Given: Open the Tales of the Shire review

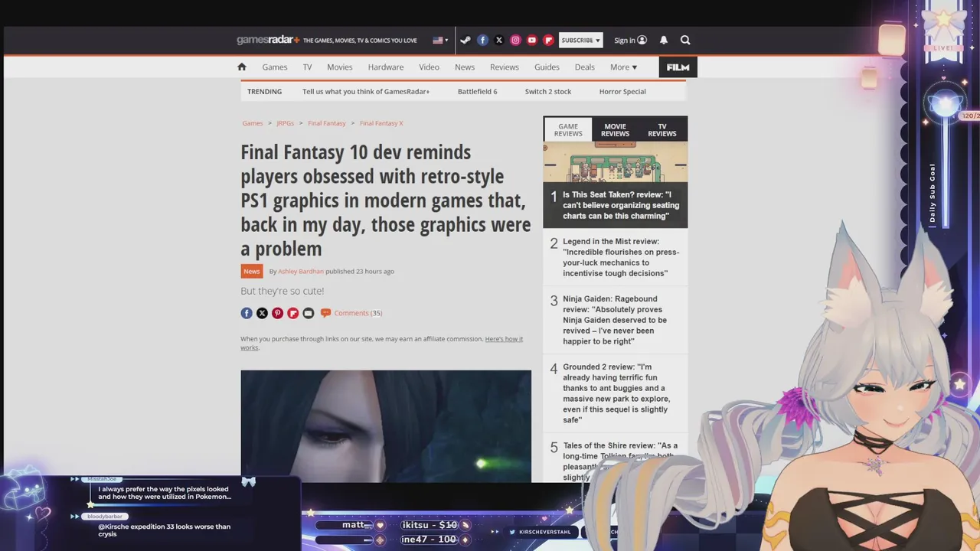Looking at the screenshot, I should click(x=620, y=461).
